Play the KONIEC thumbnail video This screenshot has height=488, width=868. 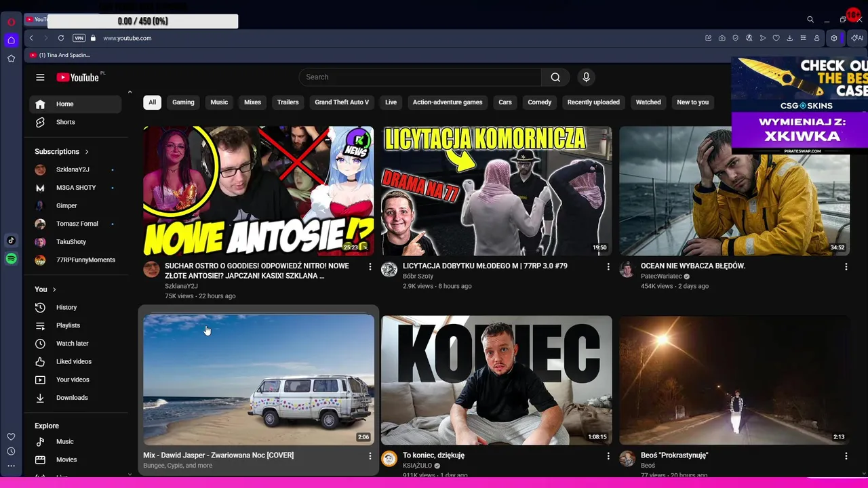tap(496, 380)
